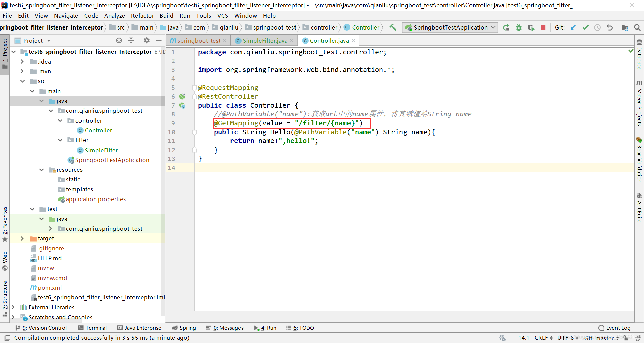
Task: Run with coverage icon in toolbar
Action: tap(531, 27)
